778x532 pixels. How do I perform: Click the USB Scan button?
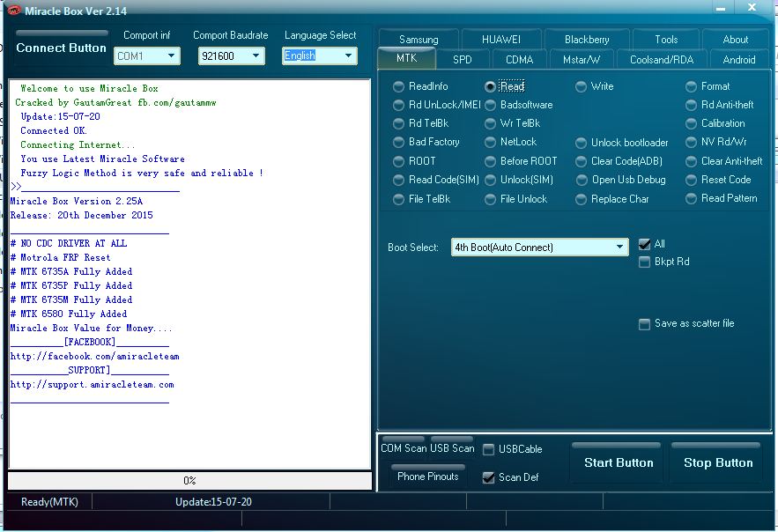pyautogui.click(x=452, y=447)
